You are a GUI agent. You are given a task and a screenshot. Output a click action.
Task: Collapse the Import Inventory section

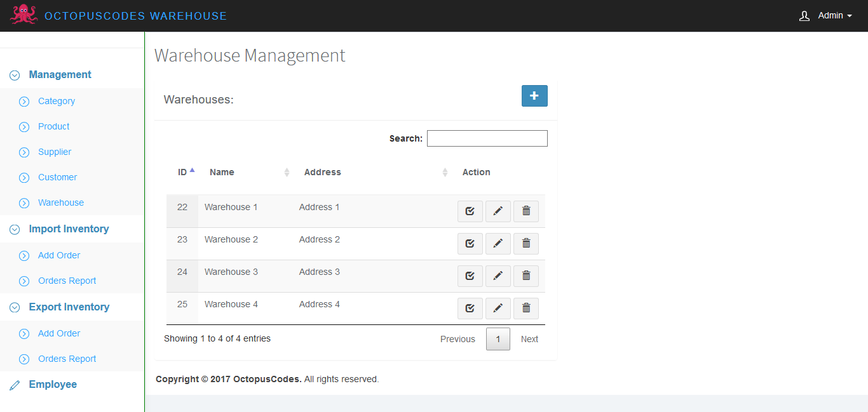click(69, 229)
